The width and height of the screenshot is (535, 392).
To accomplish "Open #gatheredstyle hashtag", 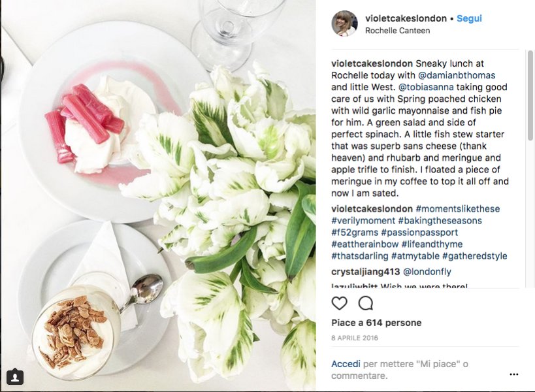I will coord(475,256).
